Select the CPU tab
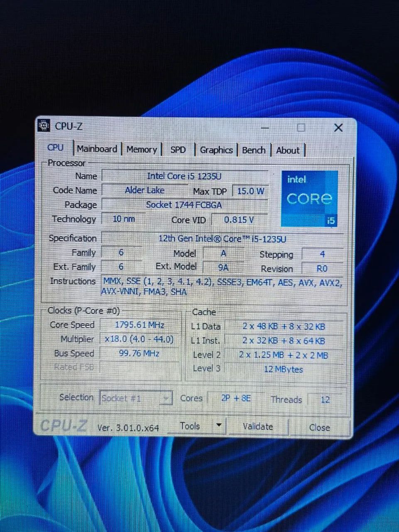This screenshot has width=399, height=532. click(x=56, y=148)
